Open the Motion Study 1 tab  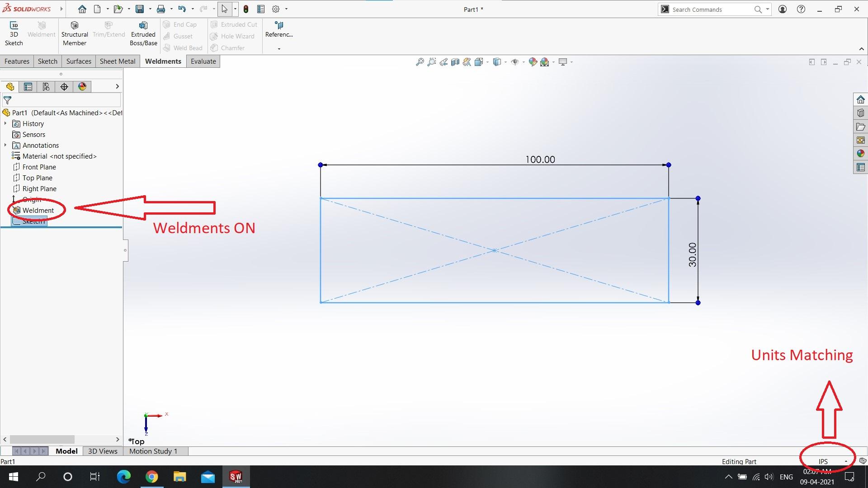153,451
